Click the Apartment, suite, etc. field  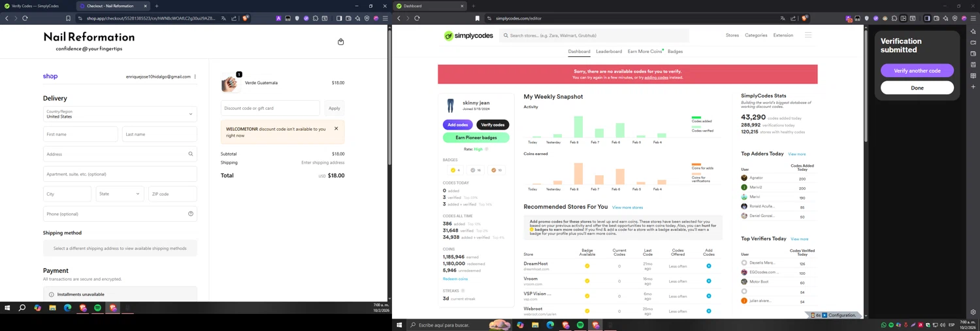(x=120, y=174)
